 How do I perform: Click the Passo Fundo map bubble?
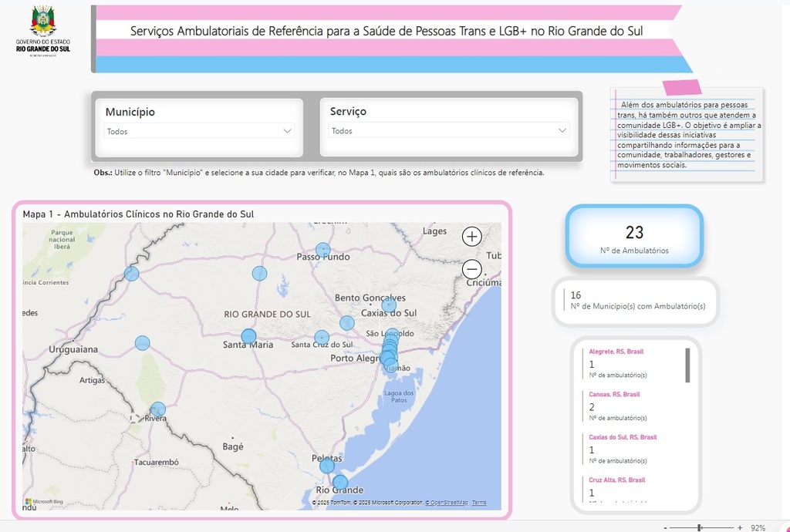[x=322, y=250]
